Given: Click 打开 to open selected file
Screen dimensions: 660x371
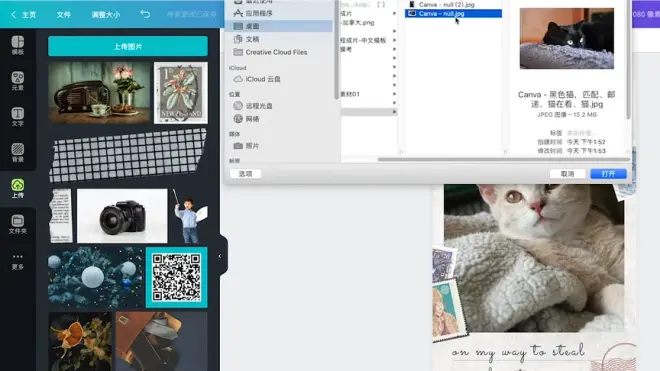Looking at the screenshot, I should pos(608,173).
